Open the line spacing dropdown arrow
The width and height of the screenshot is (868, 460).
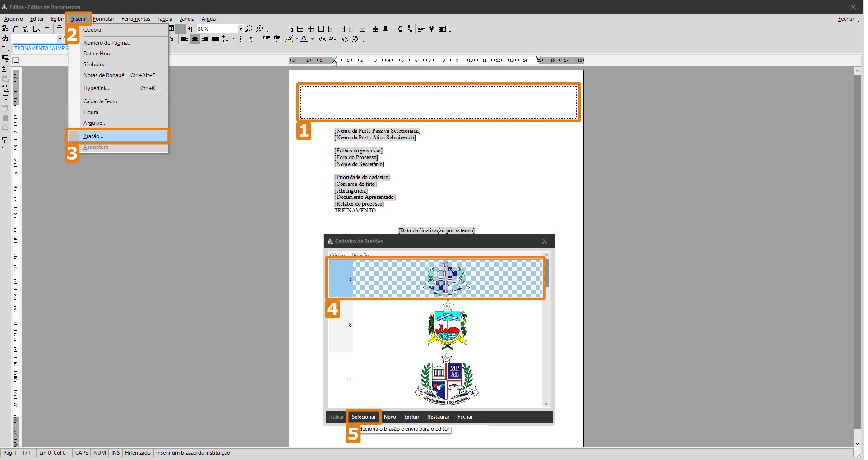click(x=233, y=39)
